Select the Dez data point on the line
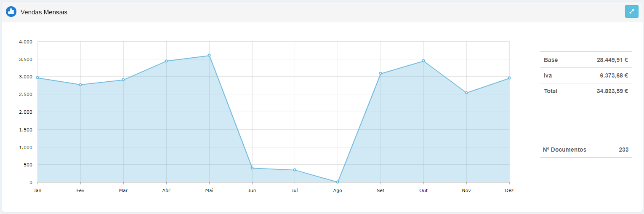This screenshot has height=214, width=644. click(509, 78)
